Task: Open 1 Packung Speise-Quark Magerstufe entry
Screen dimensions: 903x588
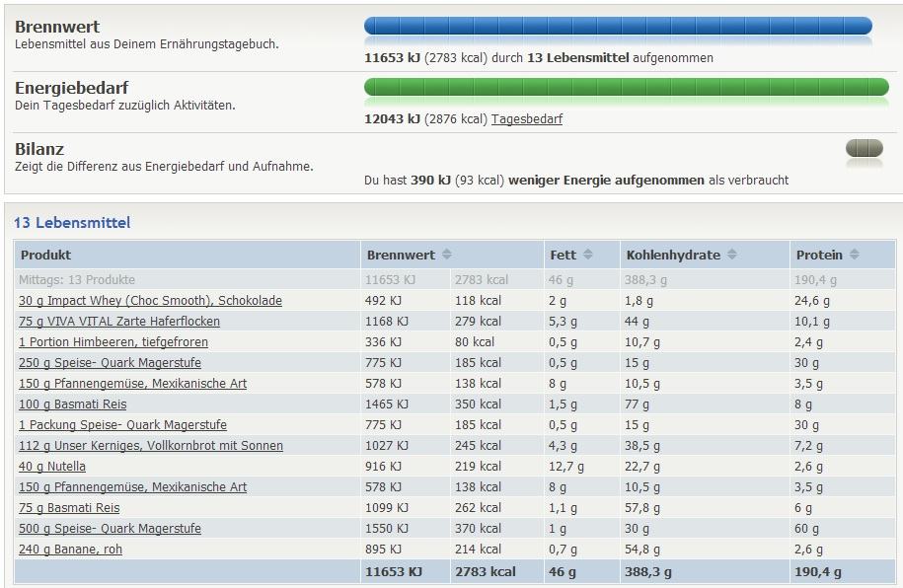Action: (122, 425)
